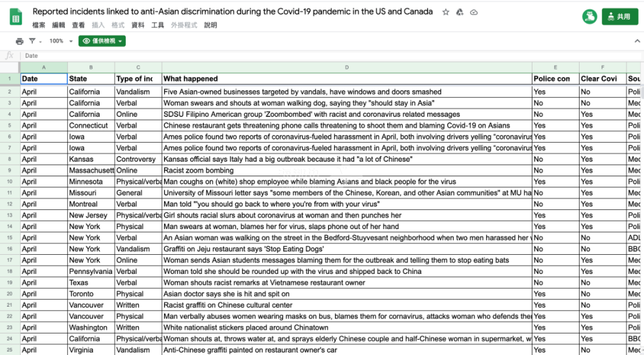Open the 工具 menu

pos(157,25)
